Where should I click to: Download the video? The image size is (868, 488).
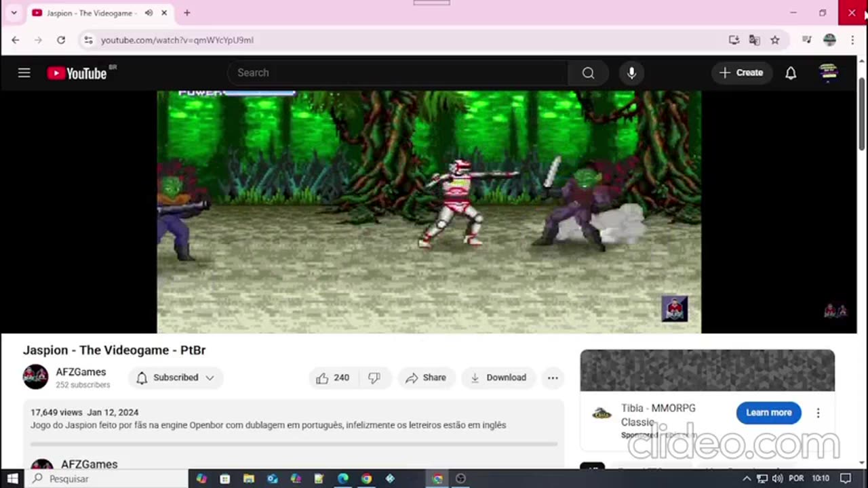[498, 378]
